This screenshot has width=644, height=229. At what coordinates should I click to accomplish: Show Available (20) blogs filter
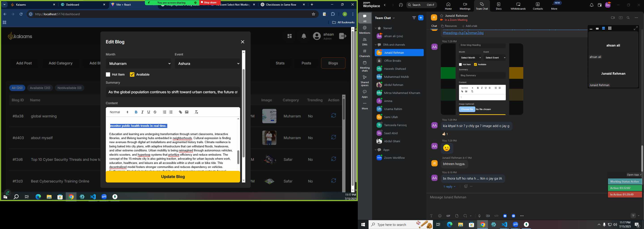click(40, 88)
